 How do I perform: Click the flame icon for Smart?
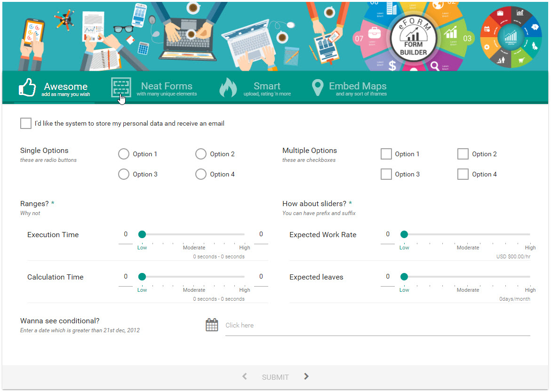(228, 88)
